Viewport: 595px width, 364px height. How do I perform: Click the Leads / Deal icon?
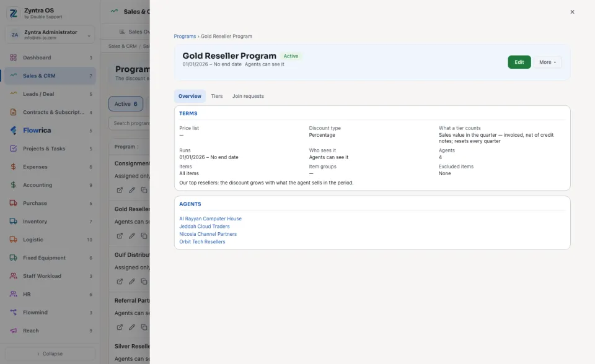13,93
